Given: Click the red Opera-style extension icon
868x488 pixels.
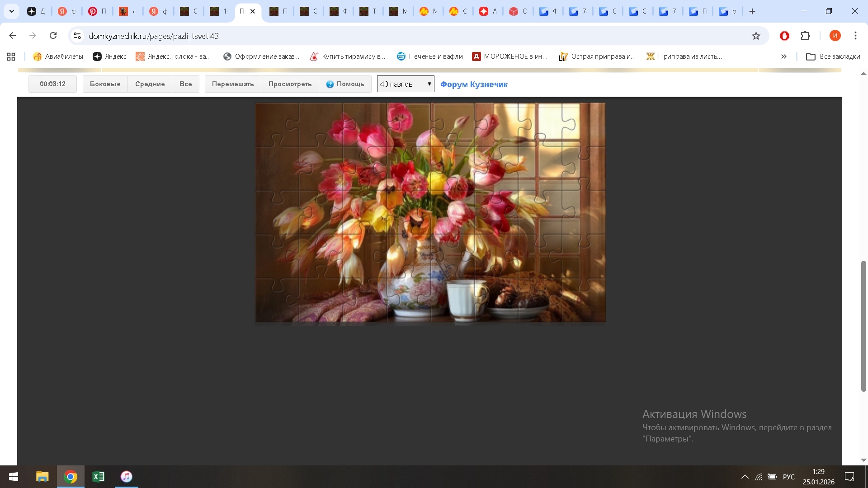Looking at the screenshot, I should click(x=784, y=36).
